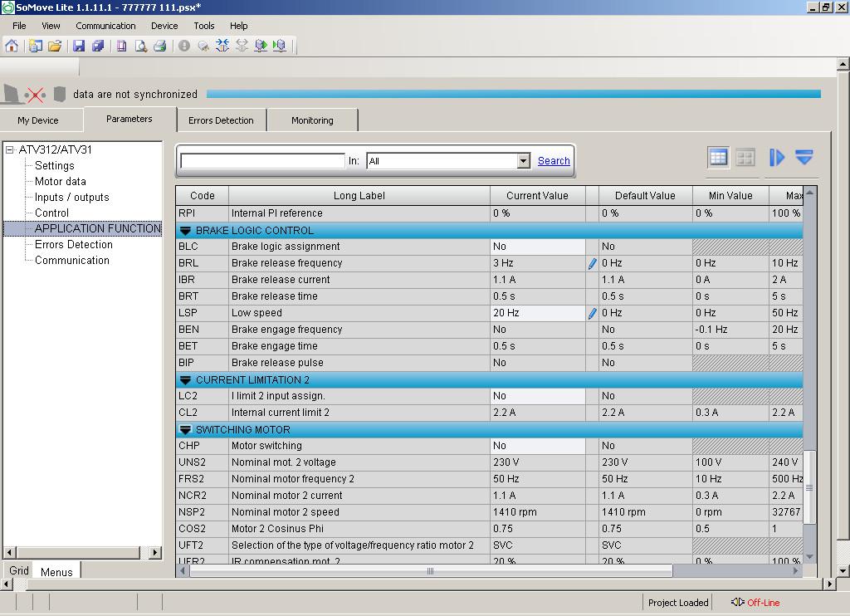Switch to the Monitoring tab
Image resolution: width=850 pixels, height=616 pixels.
click(x=312, y=120)
